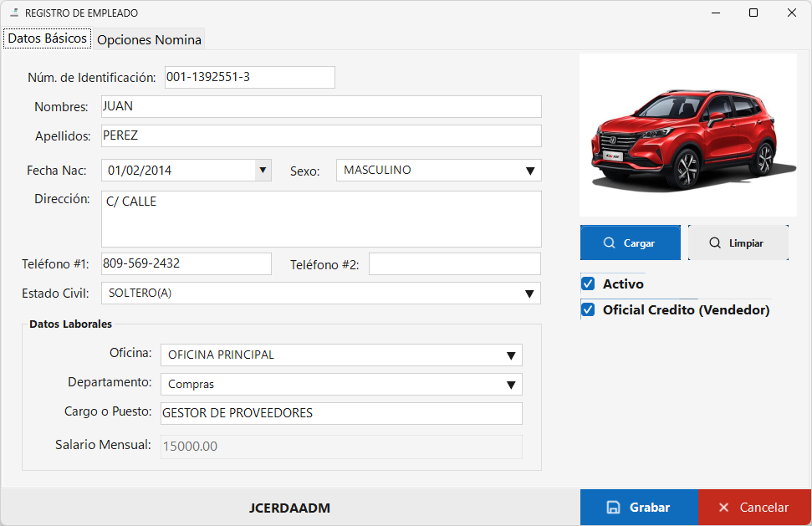Click the Nombres input field
812x526 pixels.
[x=321, y=107]
